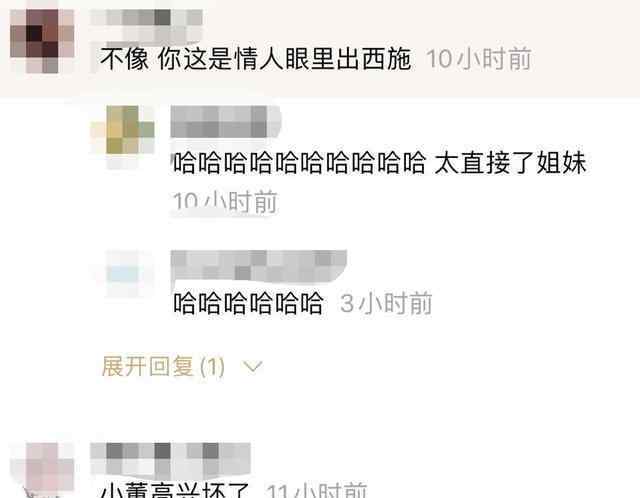Open the top commenter's pixelated brown avatar

(42, 41)
